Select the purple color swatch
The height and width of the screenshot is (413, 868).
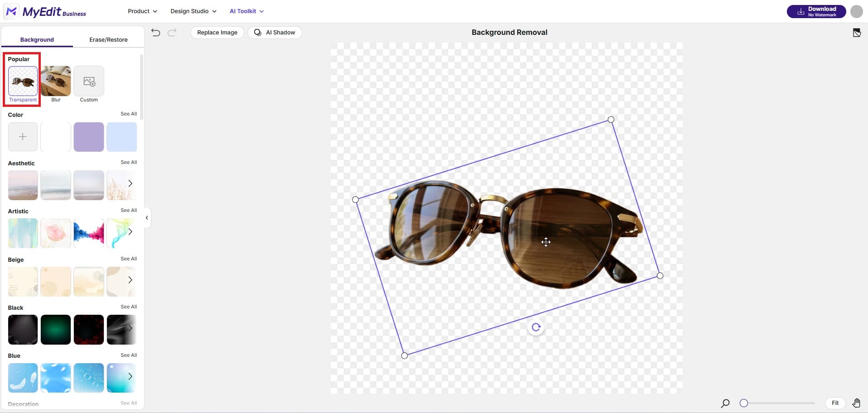coord(88,136)
